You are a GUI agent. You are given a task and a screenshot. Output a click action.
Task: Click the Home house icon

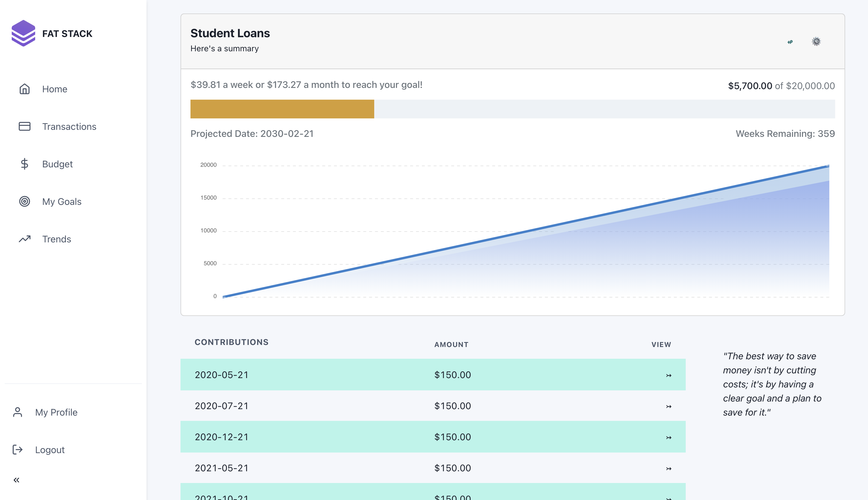point(24,89)
